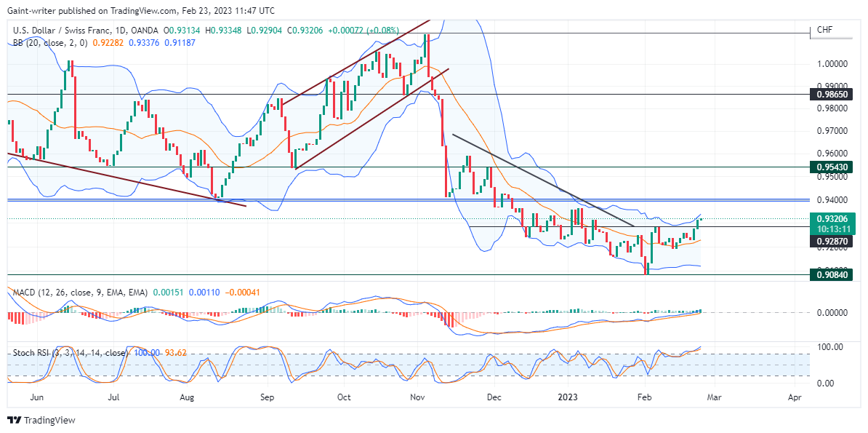Click the 100.00 level on the Stoch RSI scale
868x433 pixels.
click(x=829, y=346)
